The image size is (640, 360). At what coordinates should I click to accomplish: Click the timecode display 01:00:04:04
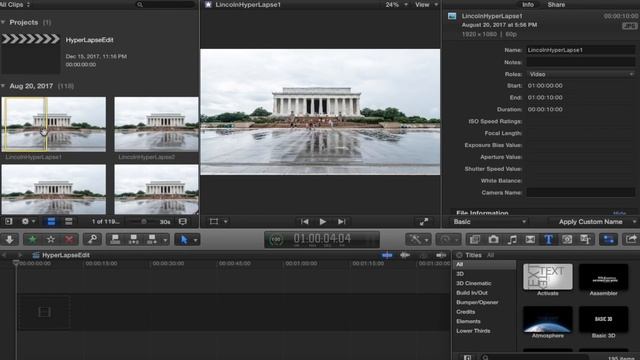[x=322, y=238]
